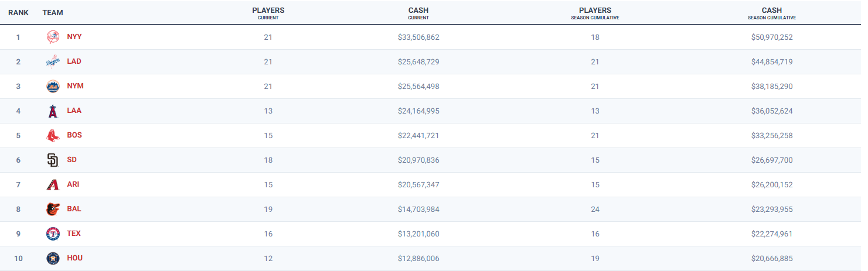Sort by Players Current column header
The width and height of the screenshot is (868, 271).
tap(268, 13)
